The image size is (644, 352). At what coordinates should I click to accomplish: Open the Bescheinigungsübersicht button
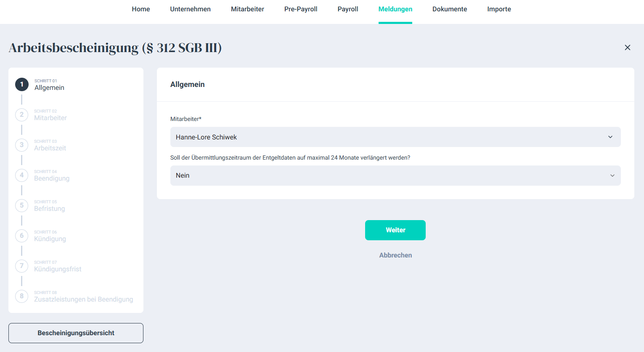click(76, 333)
